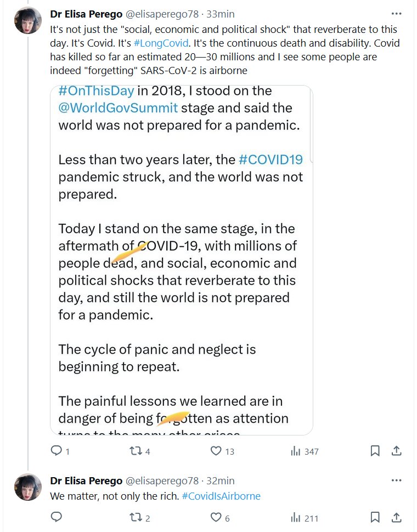
Task: View analytics showing 347 views
Action: [296, 451]
